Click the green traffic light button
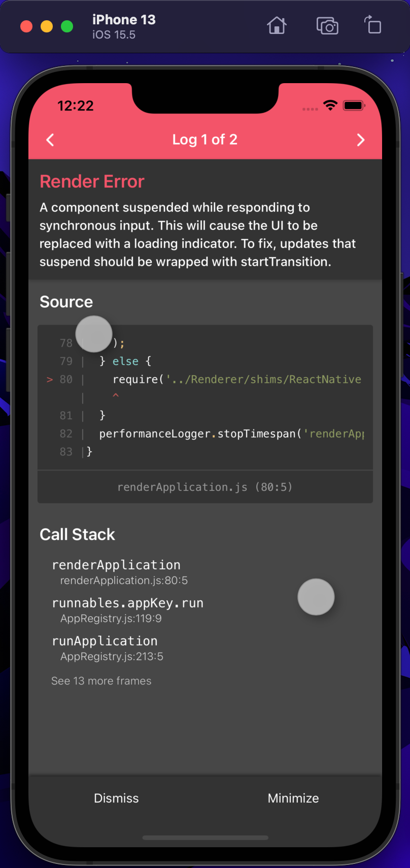Screen dimensions: 410x868 66,26
